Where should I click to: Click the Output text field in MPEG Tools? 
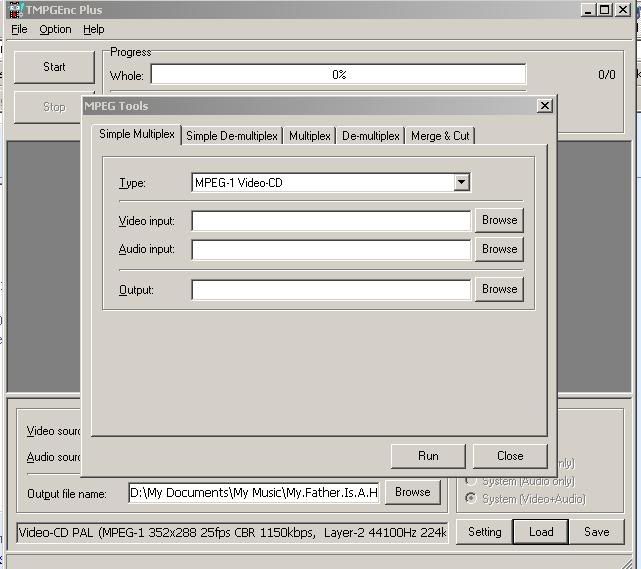click(x=331, y=290)
